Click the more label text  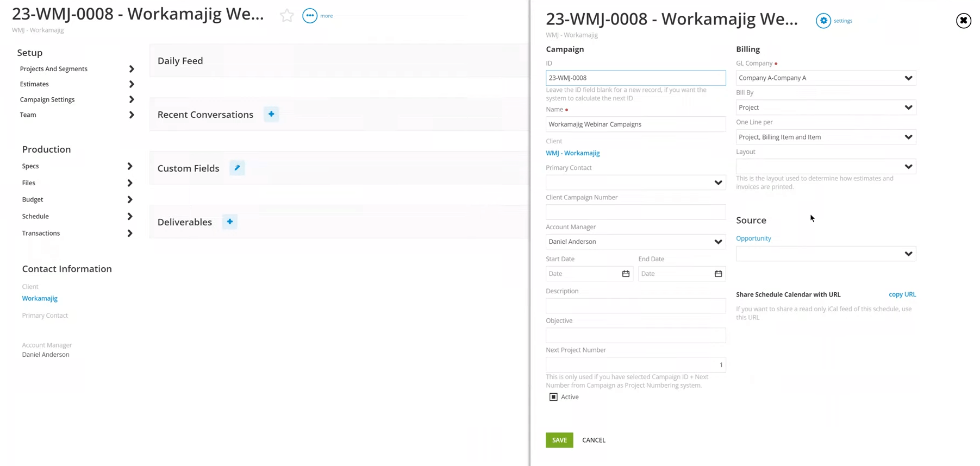[327, 16]
